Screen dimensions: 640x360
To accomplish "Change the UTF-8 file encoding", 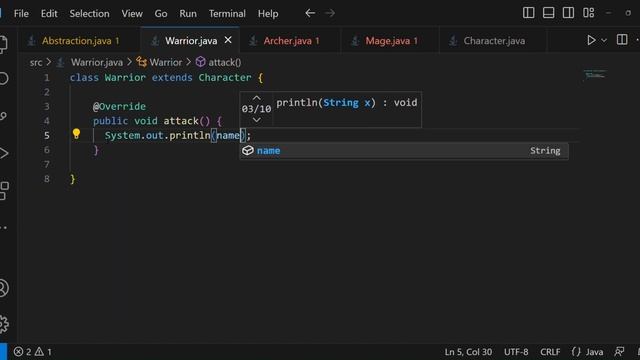I will pyautogui.click(x=516, y=352).
